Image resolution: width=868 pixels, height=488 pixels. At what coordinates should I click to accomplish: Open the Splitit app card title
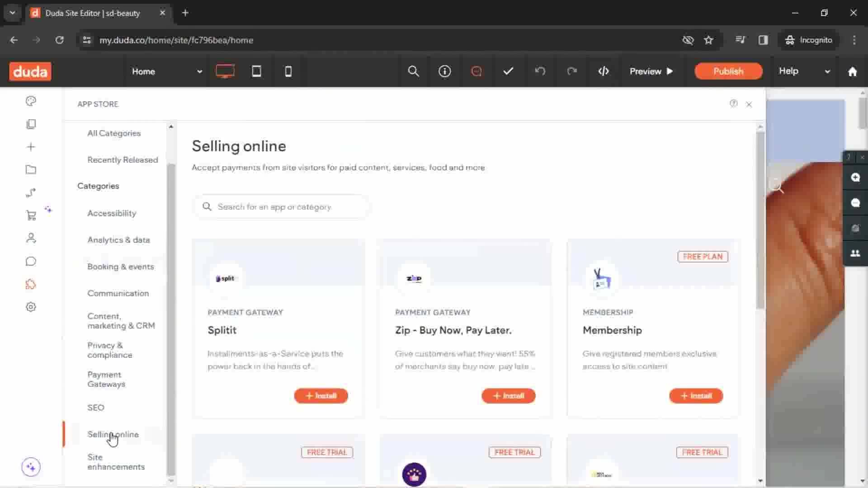222,330
